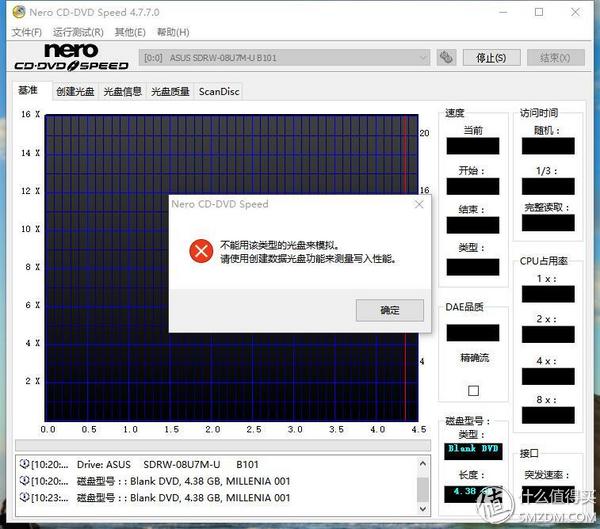The image size is (600, 529).
Task: Click the CPU占用率 8 x value field
Action: (548, 415)
